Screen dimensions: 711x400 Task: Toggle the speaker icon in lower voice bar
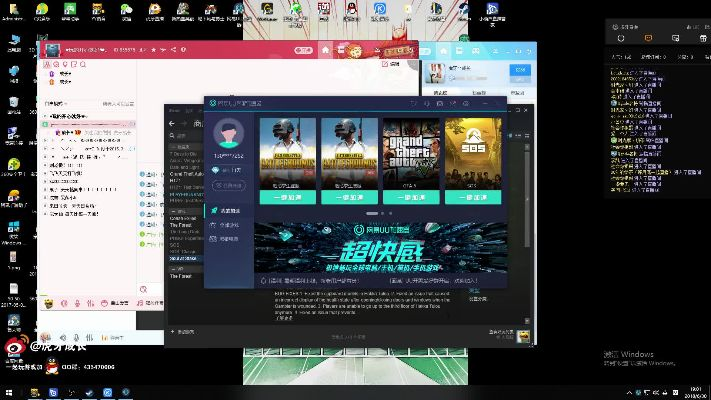click(63, 337)
